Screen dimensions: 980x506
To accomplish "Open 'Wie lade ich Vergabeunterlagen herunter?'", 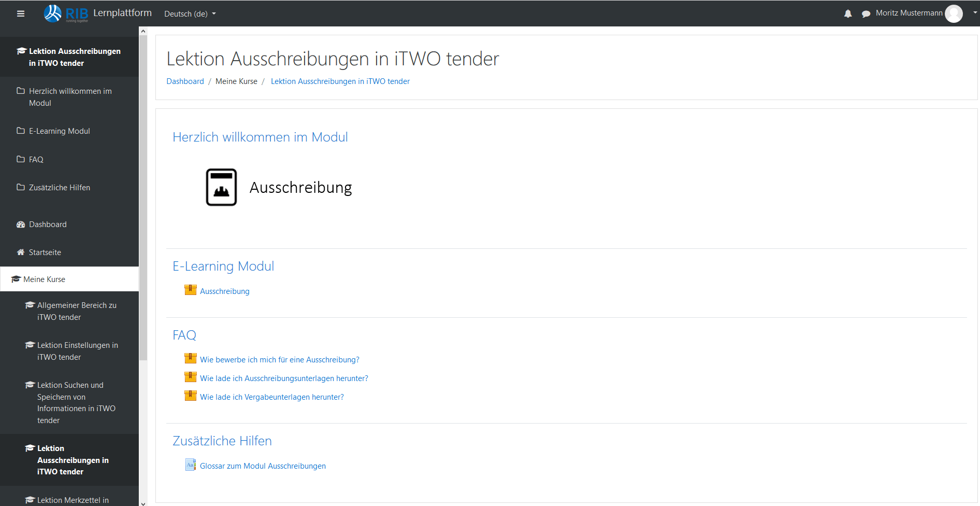I will (272, 397).
